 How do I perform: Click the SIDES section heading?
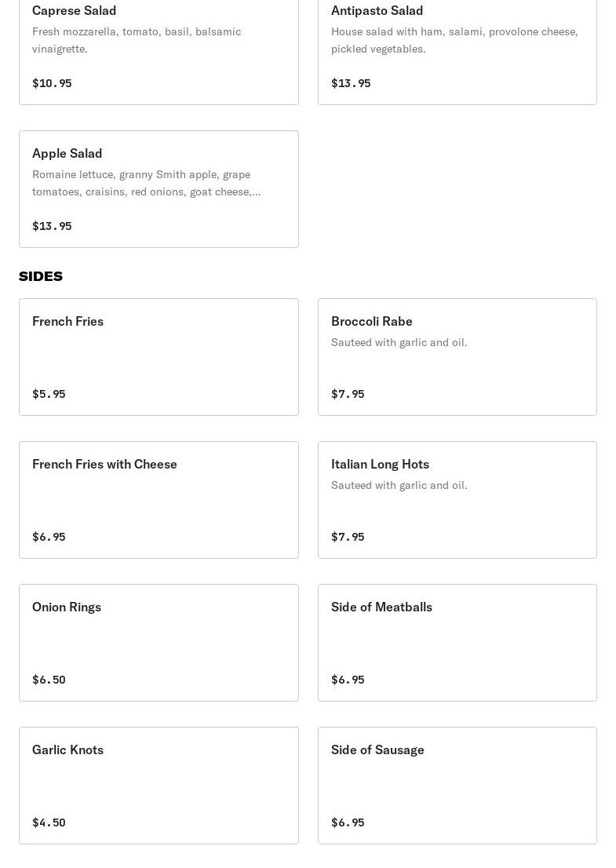[x=41, y=276]
